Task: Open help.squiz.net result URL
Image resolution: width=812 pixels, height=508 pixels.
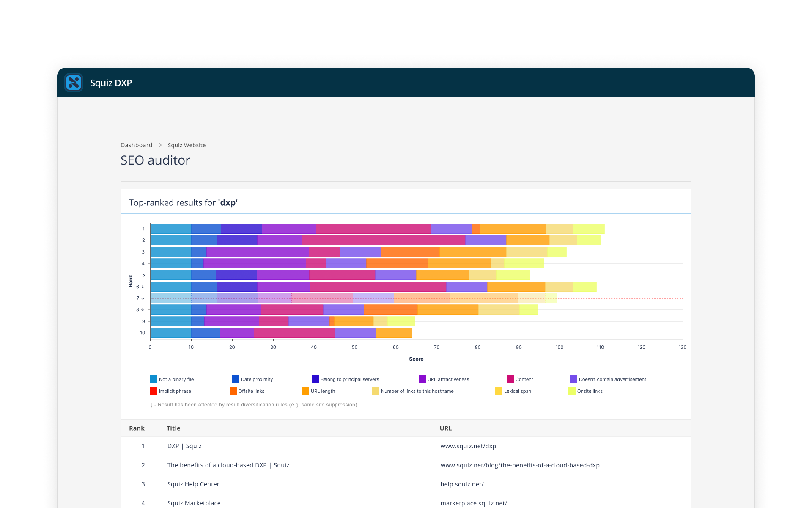Action: [x=462, y=484]
